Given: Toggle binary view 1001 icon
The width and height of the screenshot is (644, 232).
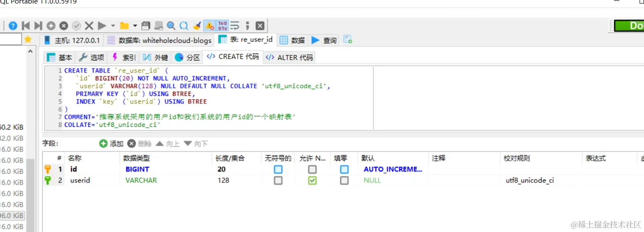Looking at the screenshot, I should point(222,26).
